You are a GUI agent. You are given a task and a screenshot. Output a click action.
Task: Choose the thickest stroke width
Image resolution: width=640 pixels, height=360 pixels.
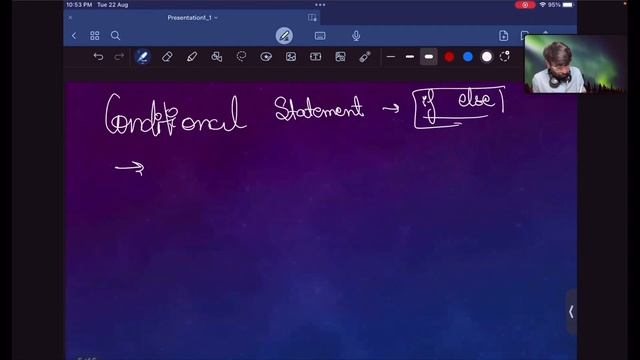429,57
